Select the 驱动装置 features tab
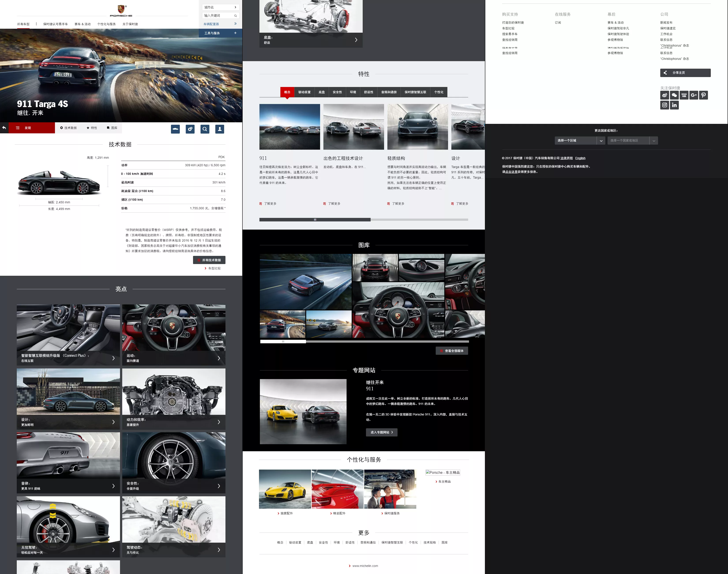The image size is (728, 574). pos(305,92)
